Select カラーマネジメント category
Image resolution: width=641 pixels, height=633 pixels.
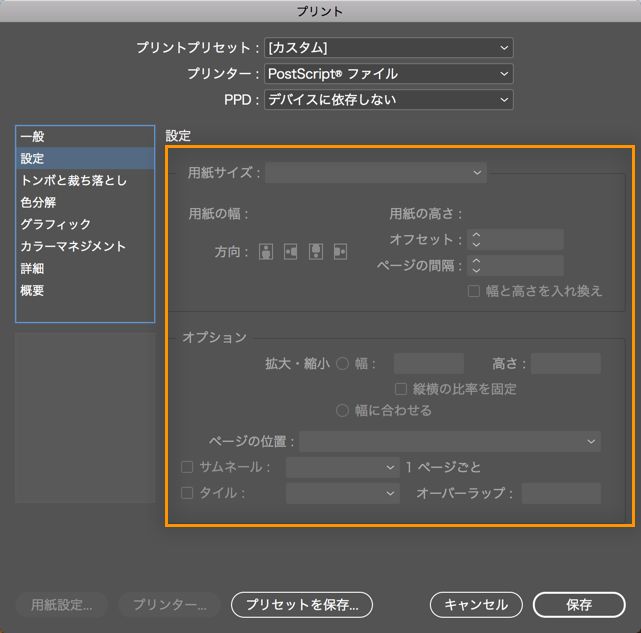(85, 246)
